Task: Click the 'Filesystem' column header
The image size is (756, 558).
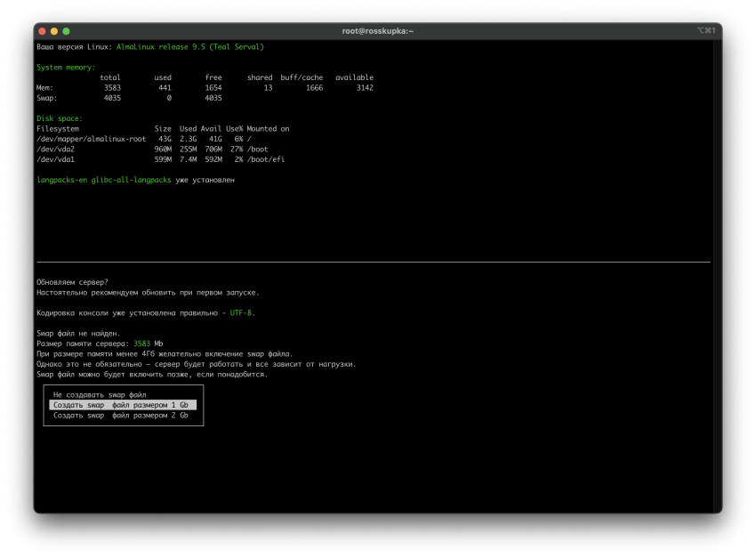Action: coord(58,129)
